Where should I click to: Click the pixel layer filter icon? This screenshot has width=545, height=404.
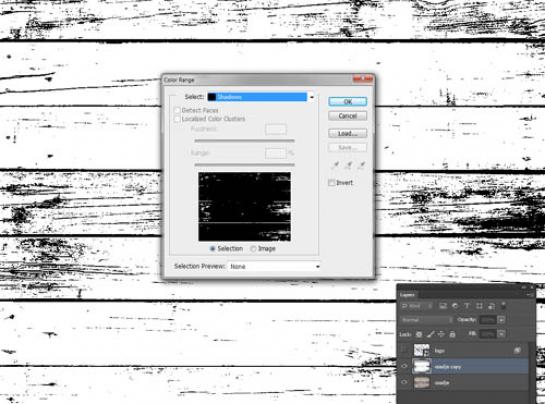click(443, 306)
